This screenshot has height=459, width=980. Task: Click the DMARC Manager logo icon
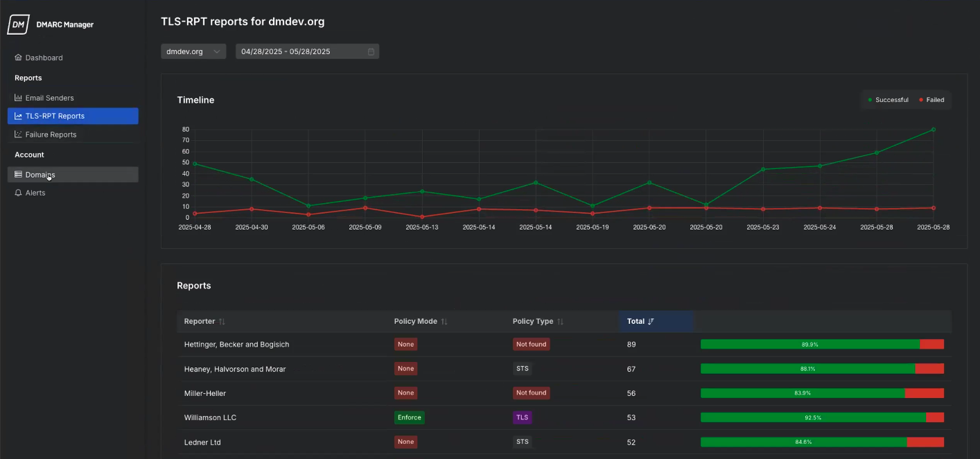point(18,25)
